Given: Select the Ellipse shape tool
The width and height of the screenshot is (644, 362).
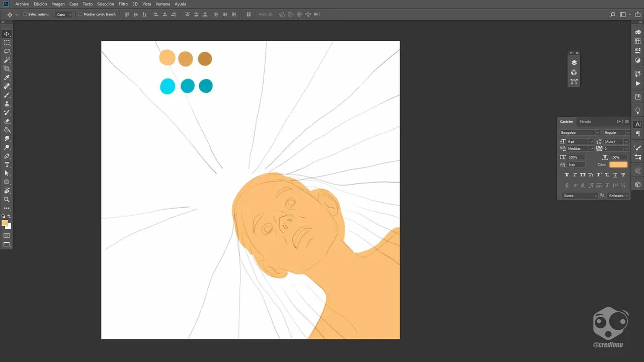Looking at the screenshot, I should click(7, 182).
